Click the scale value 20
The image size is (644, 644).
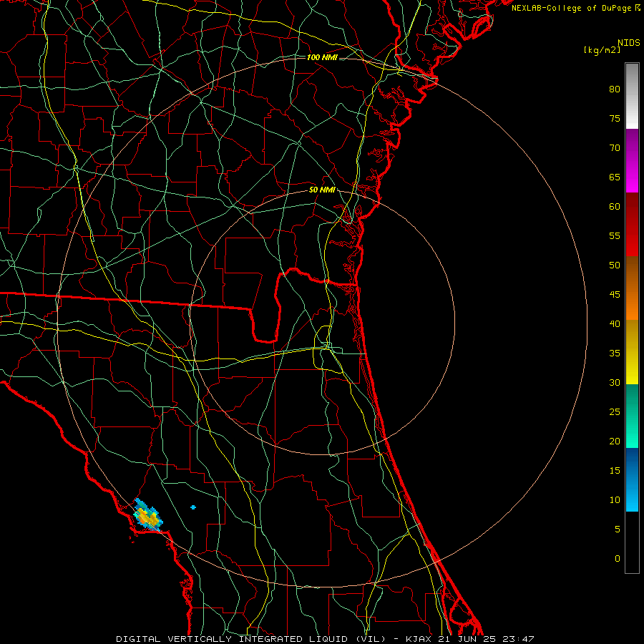coord(615,441)
